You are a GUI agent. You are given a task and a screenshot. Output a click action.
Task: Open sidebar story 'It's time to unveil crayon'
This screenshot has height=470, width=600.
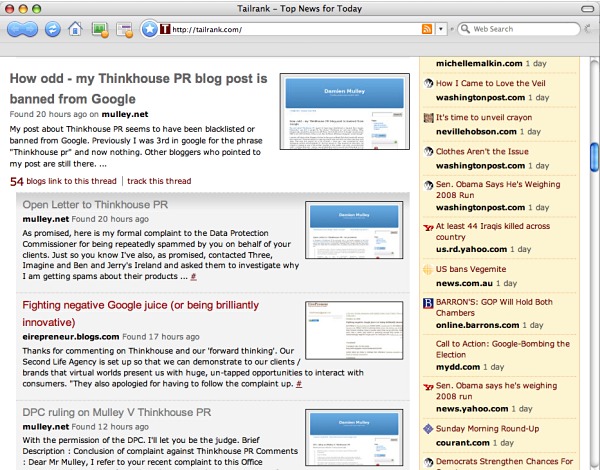click(484, 118)
